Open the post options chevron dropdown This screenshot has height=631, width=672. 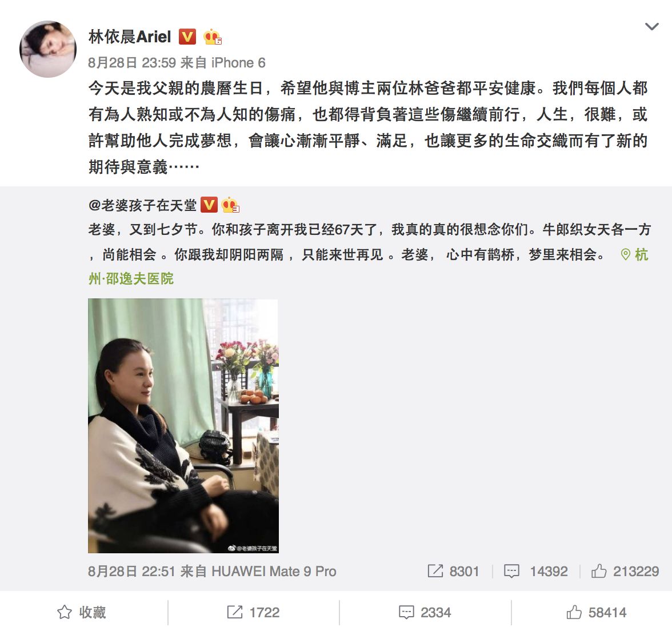(651, 27)
